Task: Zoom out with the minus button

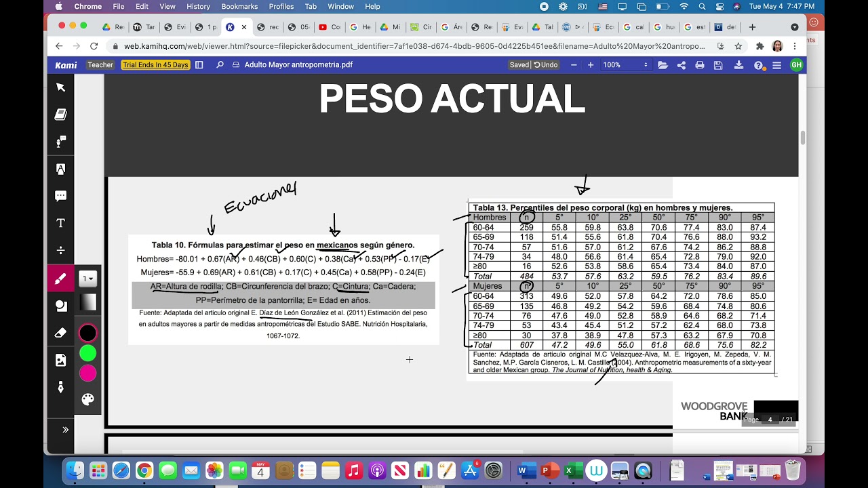Action: [574, 65]
